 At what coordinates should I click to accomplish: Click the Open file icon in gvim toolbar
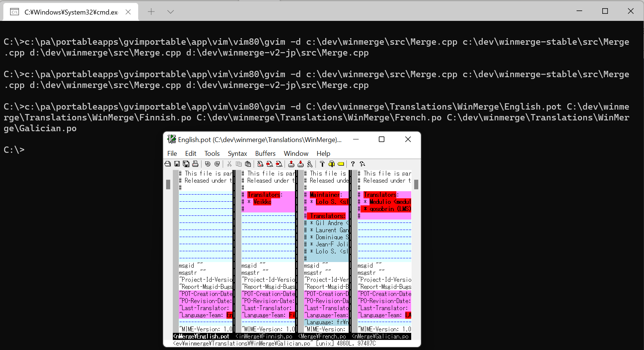[x=168, y=164]
